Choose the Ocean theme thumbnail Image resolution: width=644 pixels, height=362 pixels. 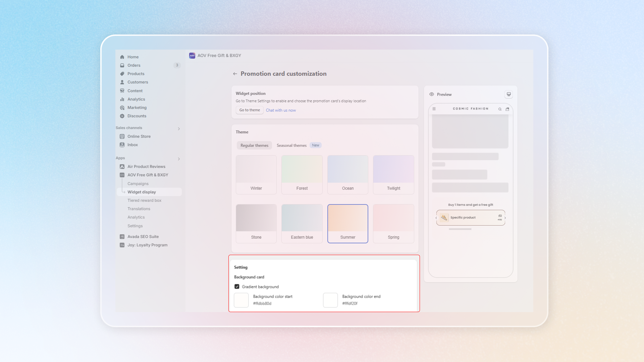347,174
